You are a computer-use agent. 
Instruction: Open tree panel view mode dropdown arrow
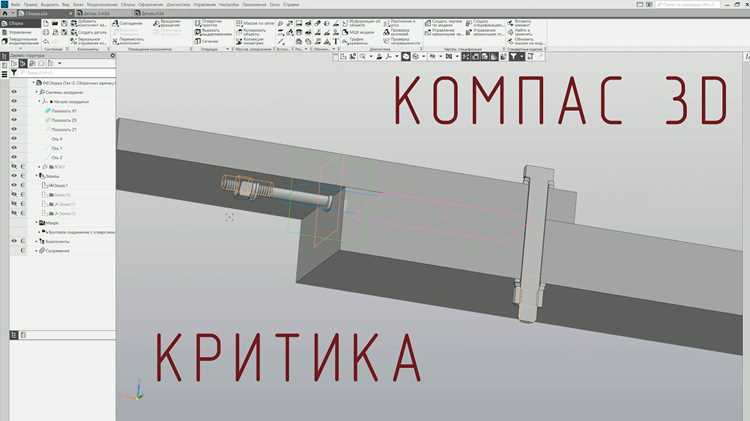pyautogui.click(x=60, y=63)
